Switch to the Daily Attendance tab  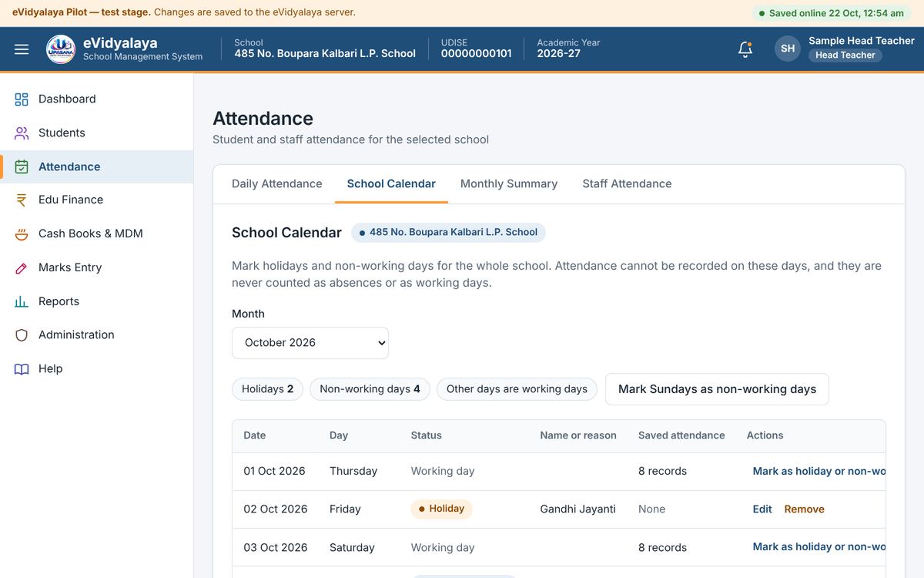(x=277, y=184)
